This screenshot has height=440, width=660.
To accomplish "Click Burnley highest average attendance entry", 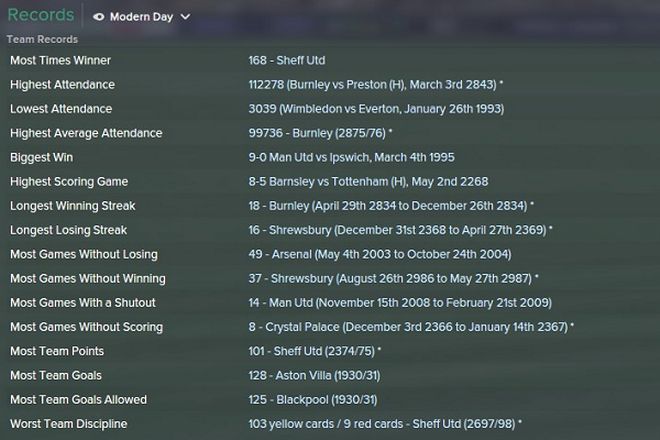I will pyautogui.click(x=320, y=133).
